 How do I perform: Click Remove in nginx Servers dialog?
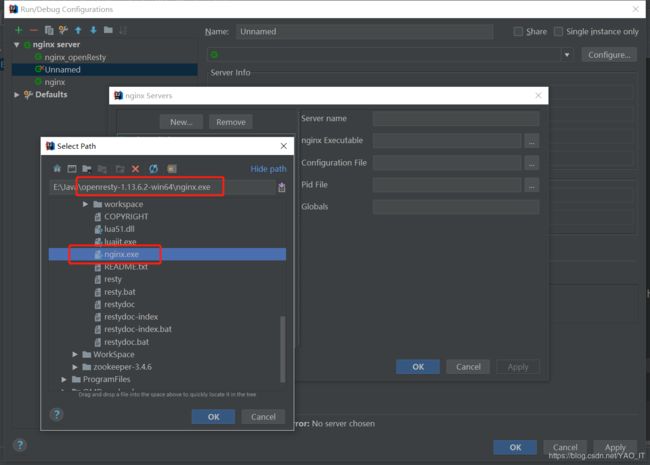pyautogui.click(x=230, y=122)
